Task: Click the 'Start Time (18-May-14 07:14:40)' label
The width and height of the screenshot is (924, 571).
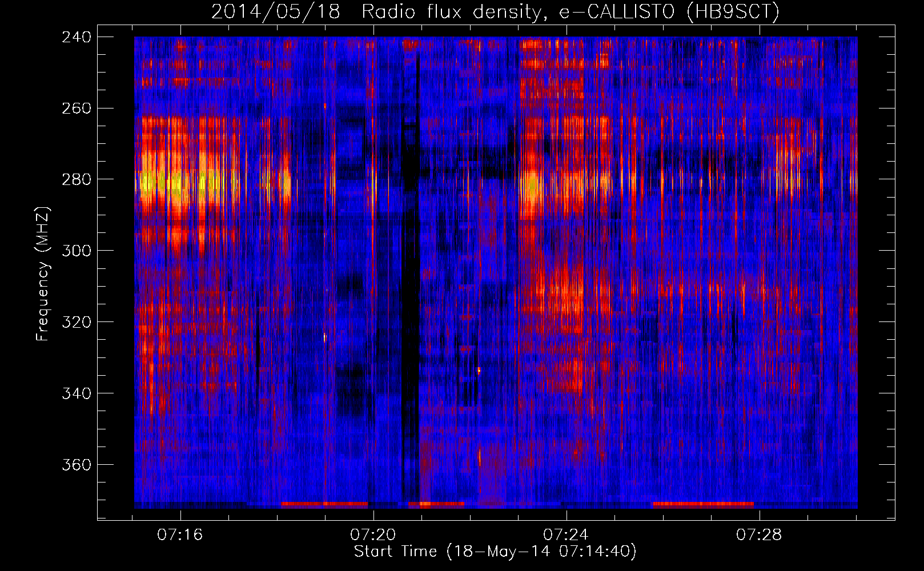Action: [x=495, y=552]
